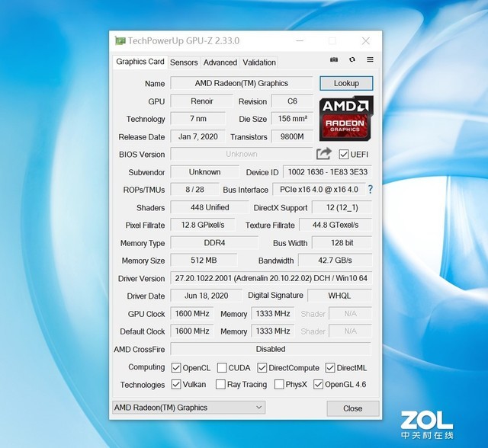Click Bus Interface PCIe x16 4.0 field
488x448 pixels.
pyautogui.click(x=319, y=190)
